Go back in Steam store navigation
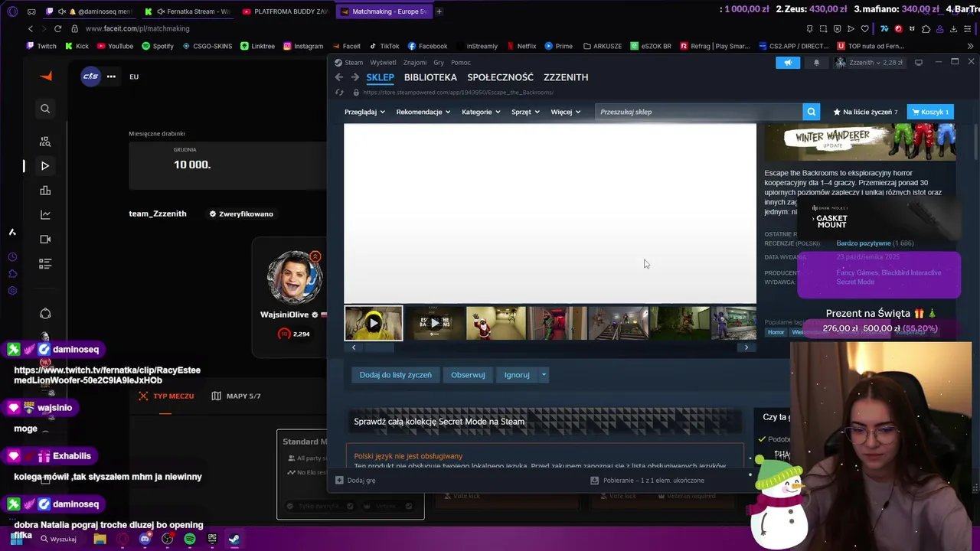Screen dimensions: 980x551 coord(339,77)
